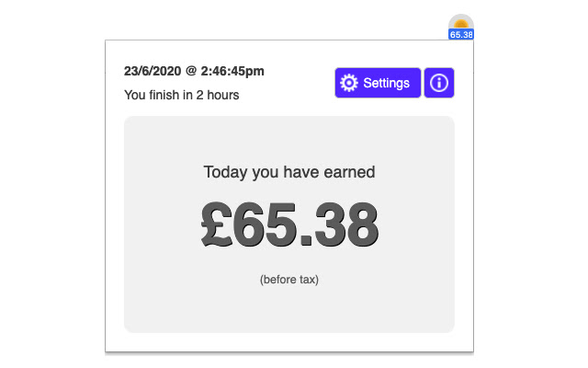Click the gear icon in Settings button

349,83
